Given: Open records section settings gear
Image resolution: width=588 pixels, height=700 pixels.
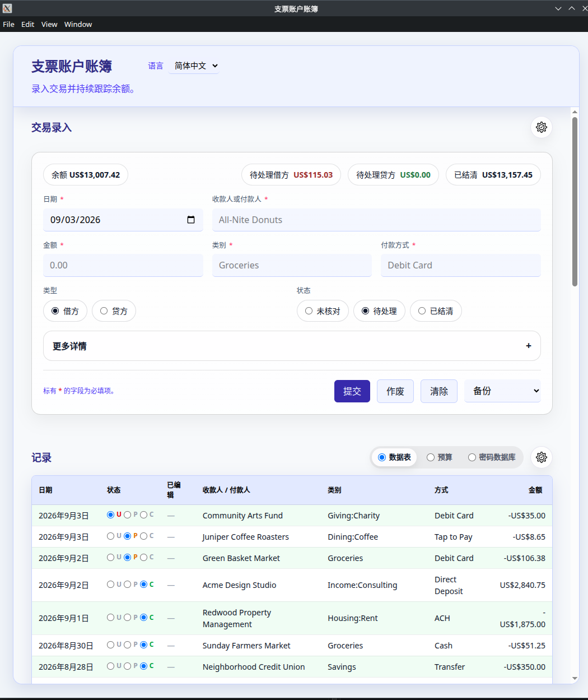Looking at the screenshot, I should [x=541, y=457].
